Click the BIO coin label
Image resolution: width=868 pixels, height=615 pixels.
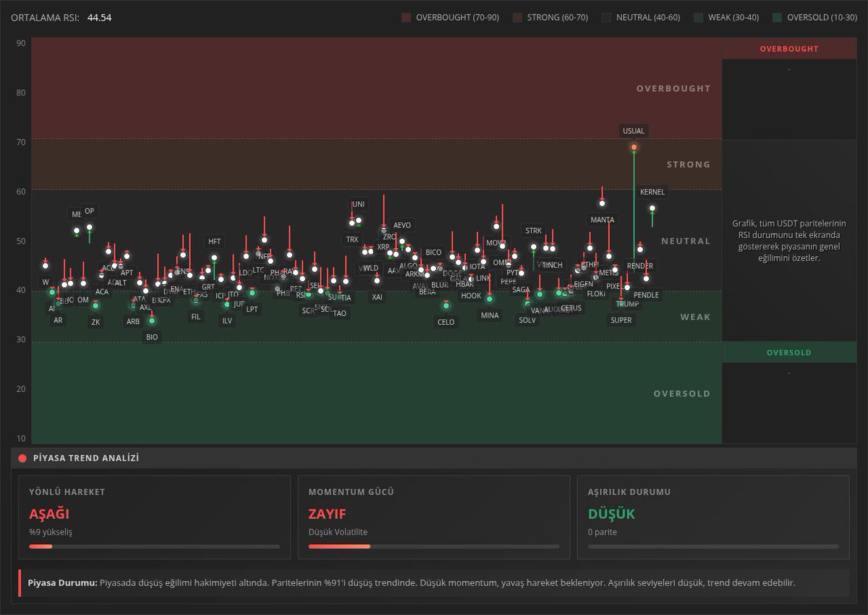pyautogui.click(x=152, y=336)
